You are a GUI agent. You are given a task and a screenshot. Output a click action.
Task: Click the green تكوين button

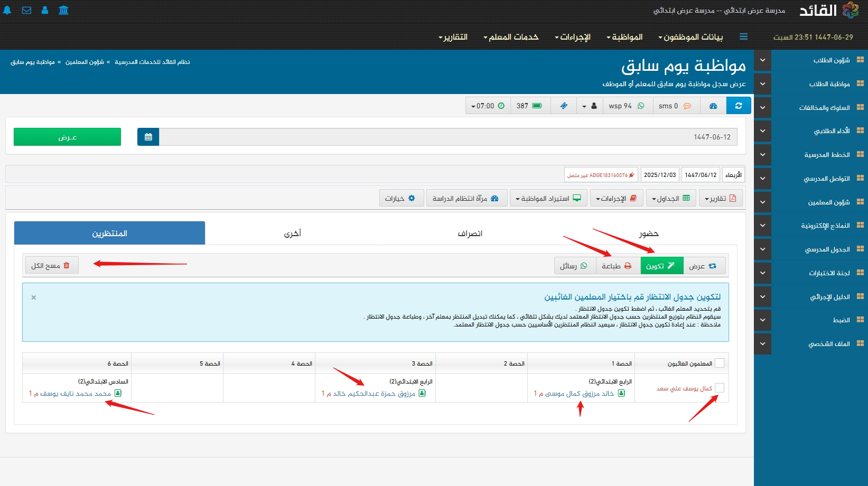click(x=661, y=266)
